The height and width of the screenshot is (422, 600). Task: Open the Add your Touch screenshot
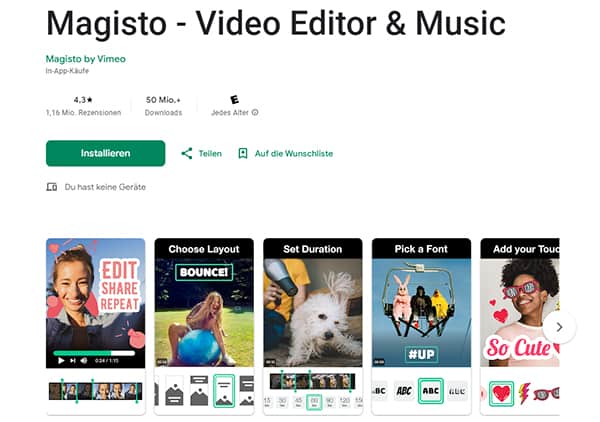tap(520, 326)
